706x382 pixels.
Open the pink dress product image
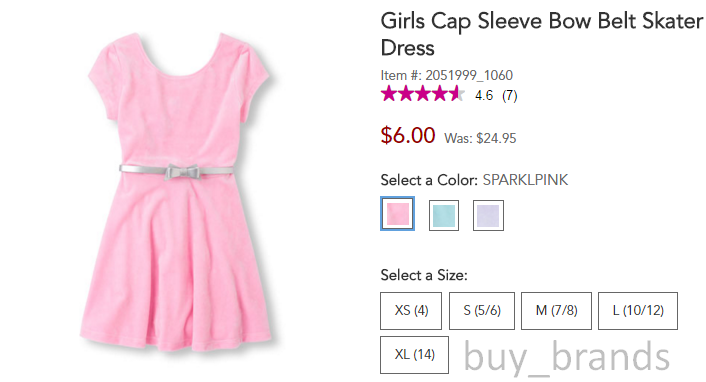click(x=178, y=191)
